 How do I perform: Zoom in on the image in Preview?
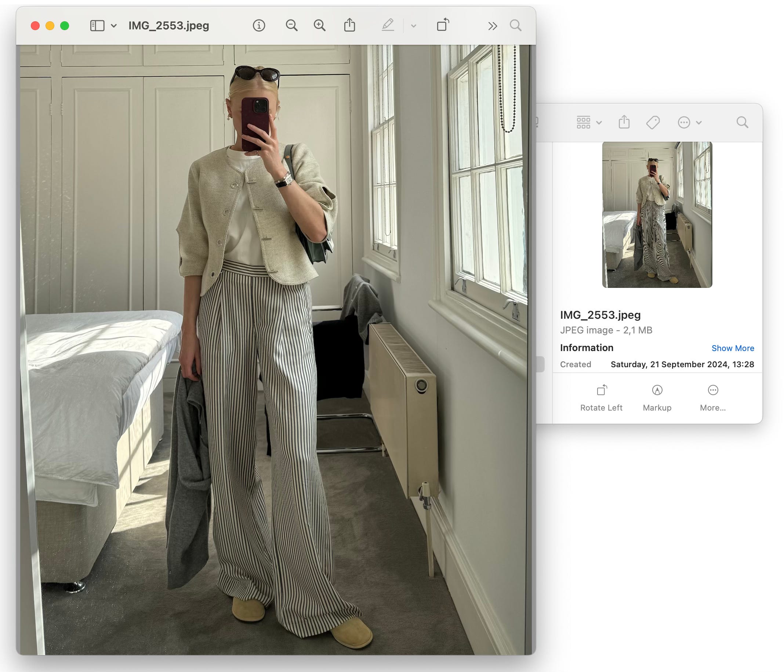point(320,26)
